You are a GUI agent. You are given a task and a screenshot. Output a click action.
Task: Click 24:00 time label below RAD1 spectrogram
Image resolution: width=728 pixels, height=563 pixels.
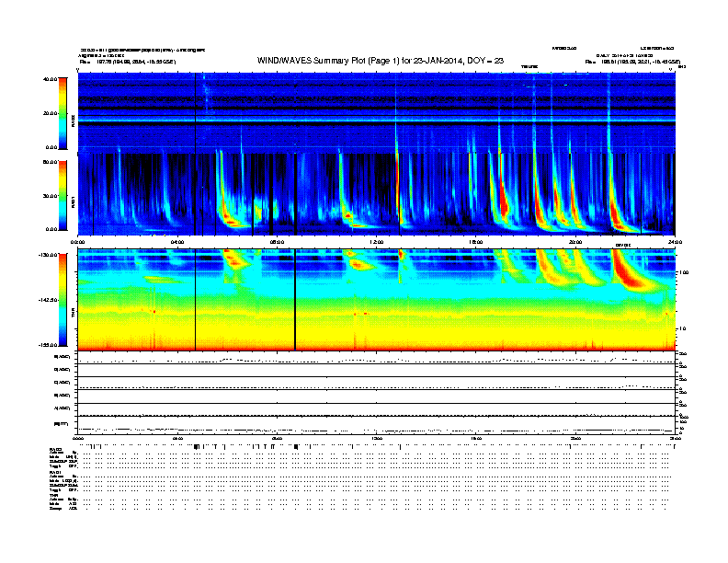pyautogui.click(x=675, y=242)
